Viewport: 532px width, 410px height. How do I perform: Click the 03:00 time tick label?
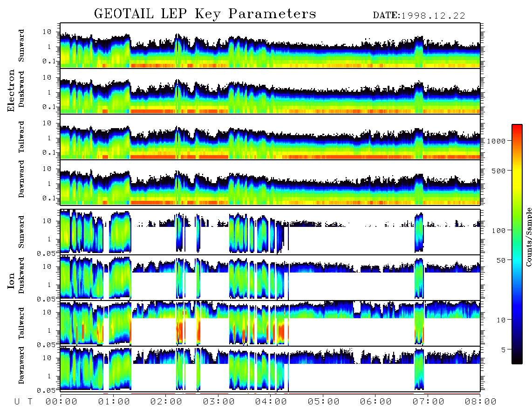(x=219, y=402)
